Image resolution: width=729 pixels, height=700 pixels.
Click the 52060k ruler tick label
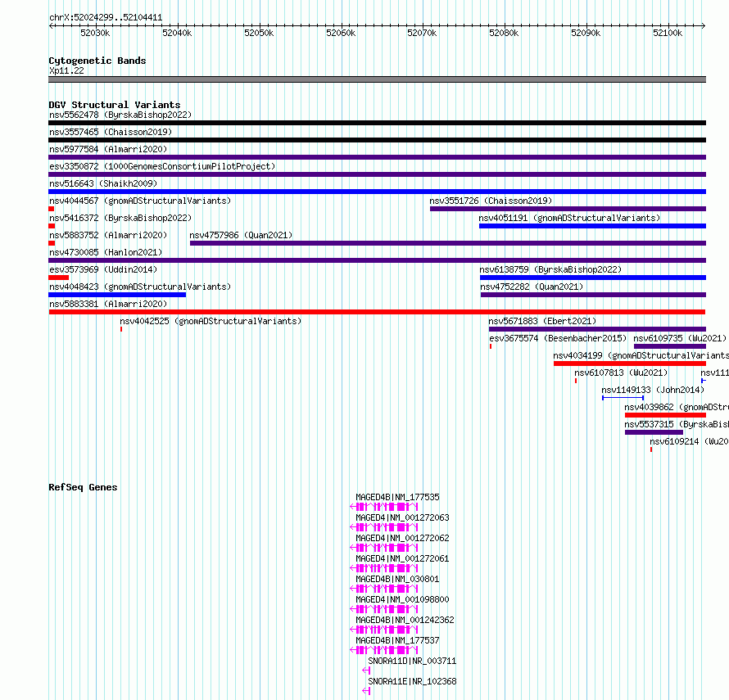click(x=341, y=33)
